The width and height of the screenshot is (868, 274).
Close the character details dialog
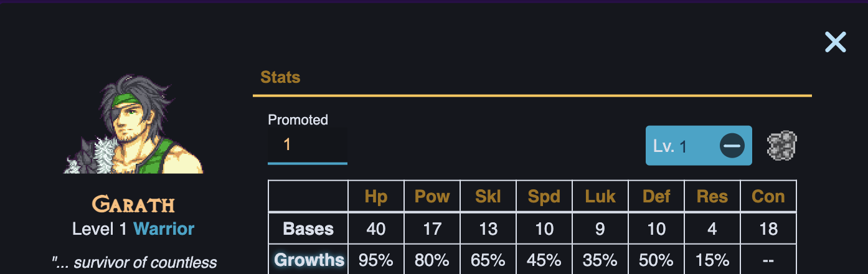pyautogui.click(x=835, y=42)
